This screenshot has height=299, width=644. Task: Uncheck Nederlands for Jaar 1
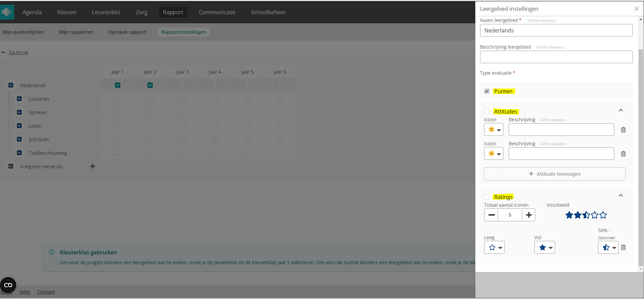point(118,85)
